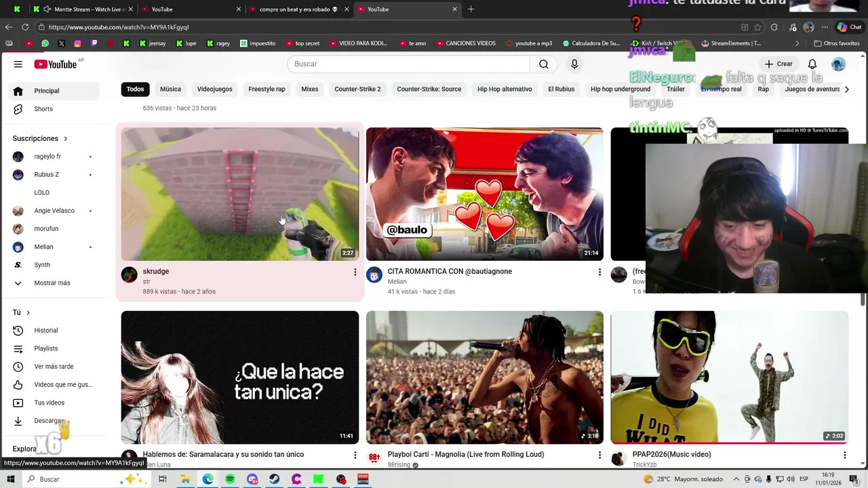Open Playboi Carti Magnolia thumbnail
The image size is (868, 488).
(x=485, y=378)
